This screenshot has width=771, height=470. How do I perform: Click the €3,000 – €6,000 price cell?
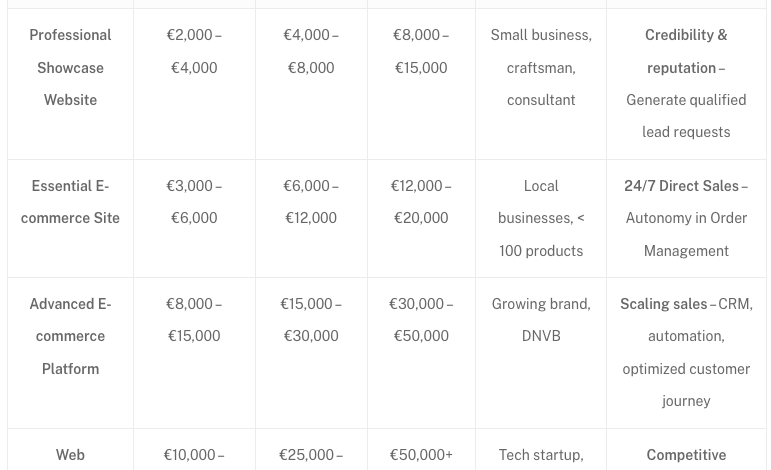point(194,202)
